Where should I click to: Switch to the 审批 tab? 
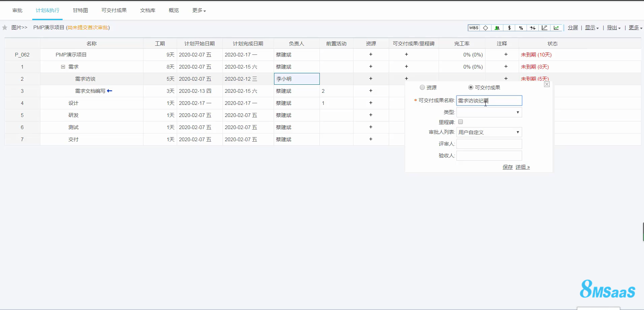(18, 10)
